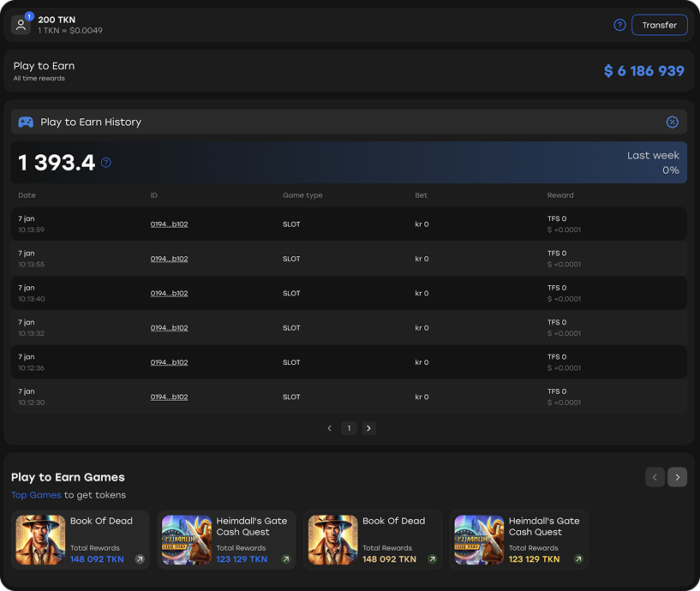Click the first Heimdall's Gate Cash Quest thumbnail

pyautogui.click(x=187, y=540)
